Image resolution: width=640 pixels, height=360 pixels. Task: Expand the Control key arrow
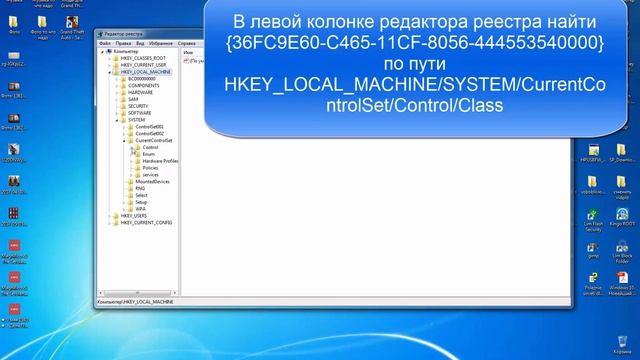click(x=131, y=147)
